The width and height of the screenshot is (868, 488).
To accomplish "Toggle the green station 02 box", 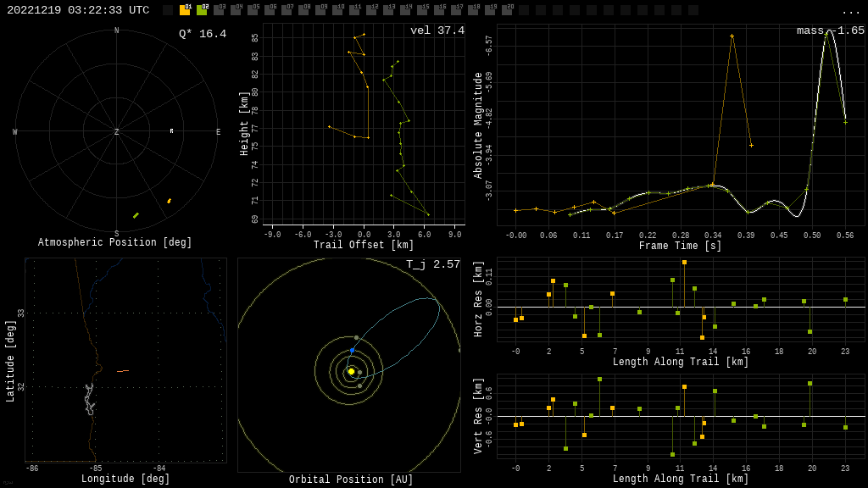I will [202, 10].
